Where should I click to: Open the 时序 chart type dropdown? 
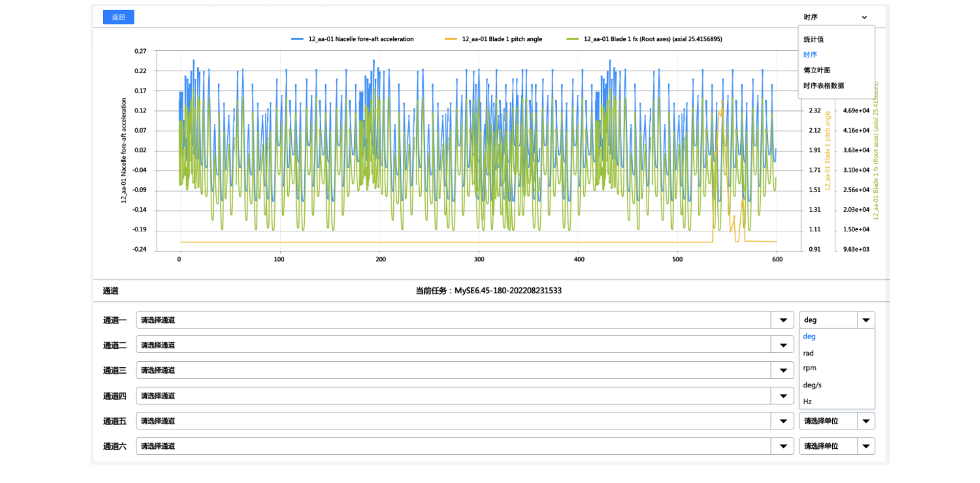coord(835,17)
